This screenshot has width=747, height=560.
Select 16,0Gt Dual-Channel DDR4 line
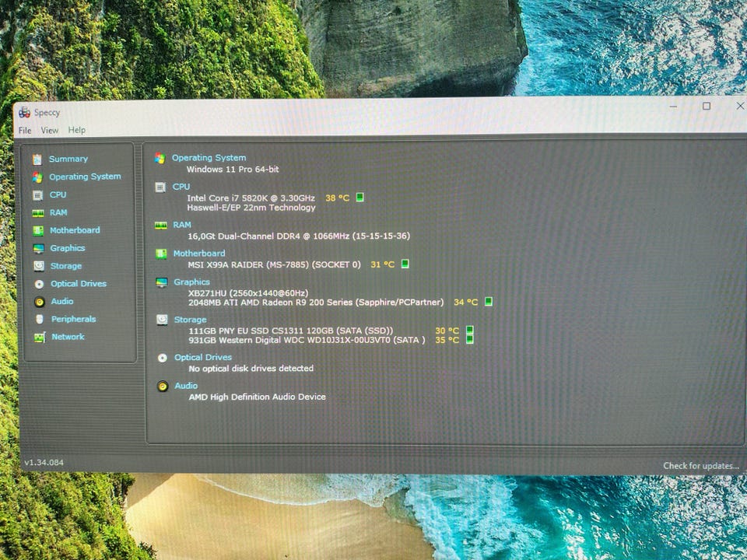[x=299, y=236]
